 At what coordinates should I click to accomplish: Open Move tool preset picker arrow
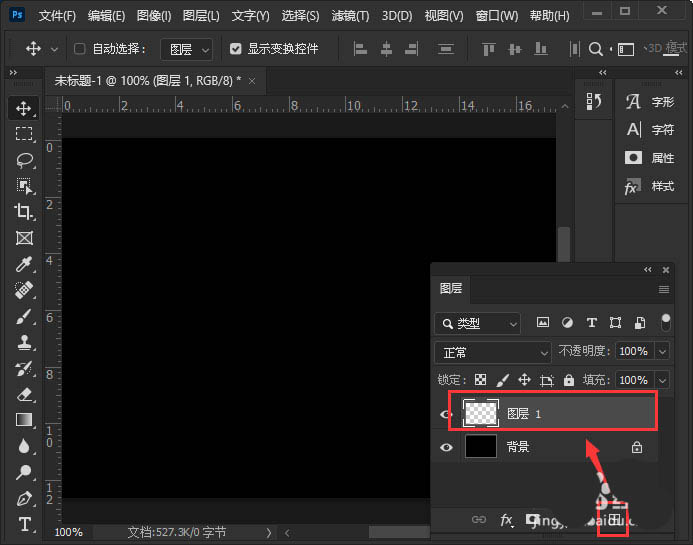tap(54, 50)
